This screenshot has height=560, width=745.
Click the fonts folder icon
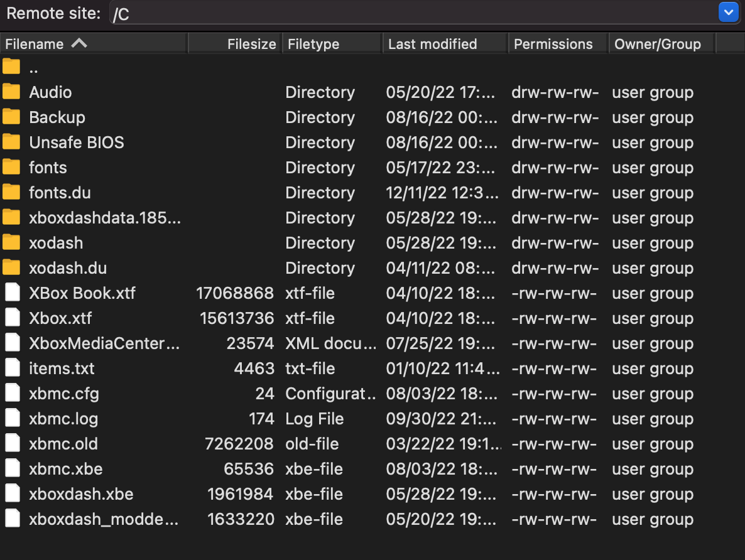[11, 167]
